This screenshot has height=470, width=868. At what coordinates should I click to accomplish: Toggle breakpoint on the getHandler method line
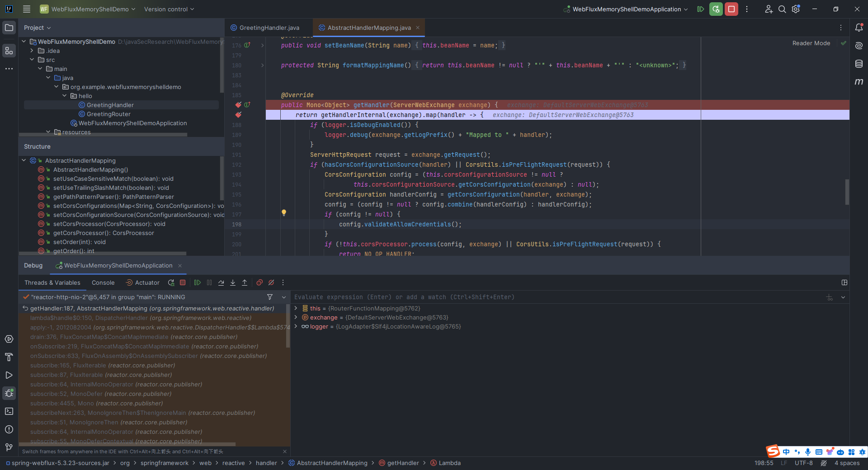point(238,105)
